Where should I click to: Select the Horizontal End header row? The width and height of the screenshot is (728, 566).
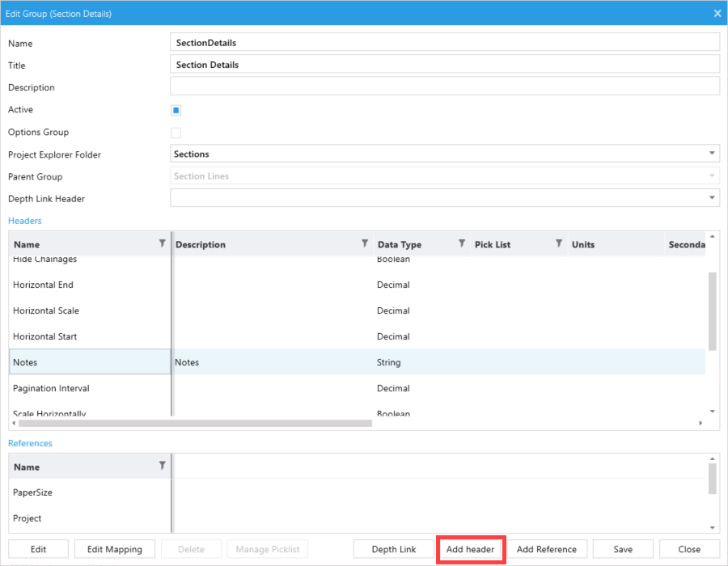click(357, 285)
